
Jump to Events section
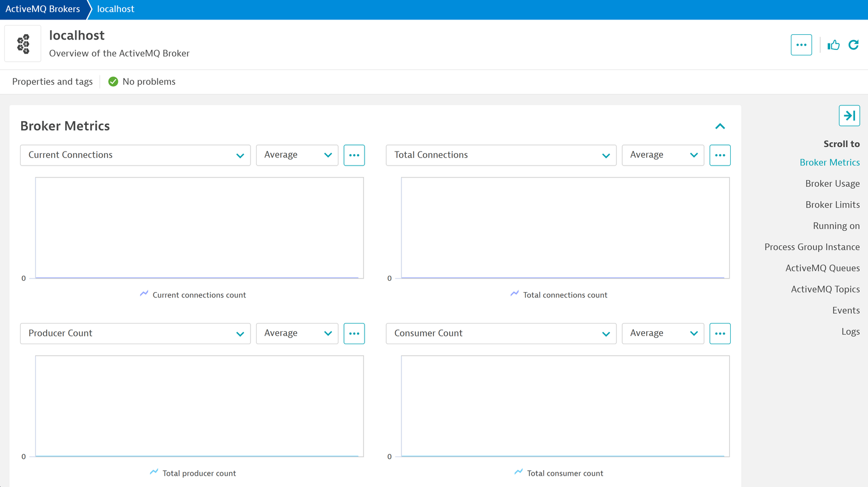coord(846,311)
